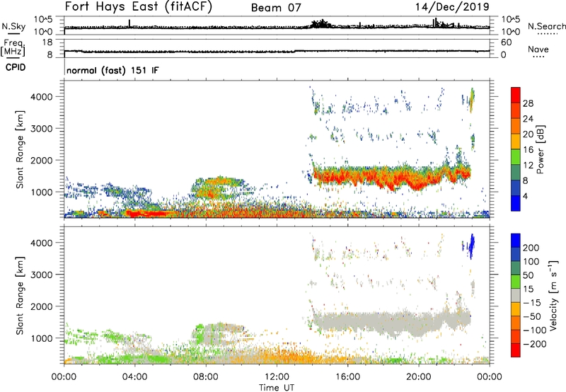Click the "28" label on Power colorbar
Viewport: 566px width, 392px height.
528,103
